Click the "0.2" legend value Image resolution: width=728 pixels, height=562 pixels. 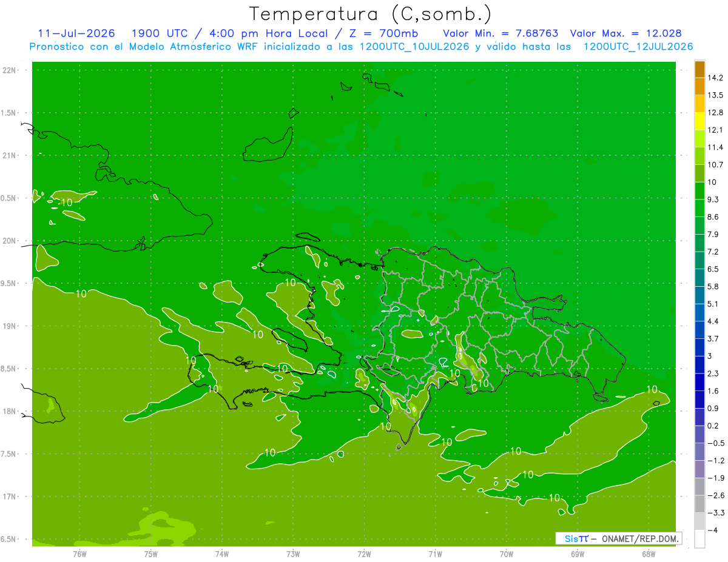point(713,426)
